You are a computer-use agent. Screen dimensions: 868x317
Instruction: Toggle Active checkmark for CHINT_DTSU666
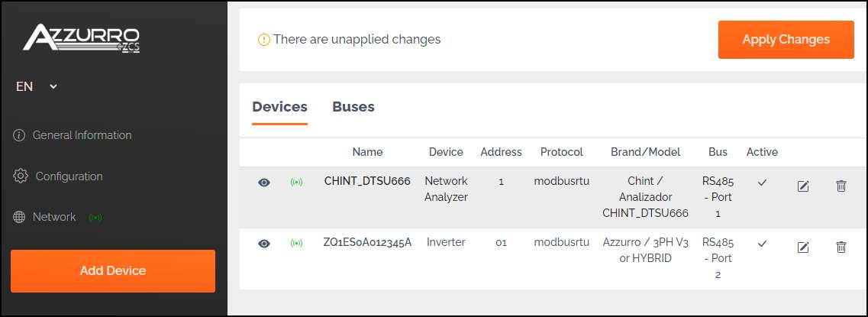tap(763, 182)
